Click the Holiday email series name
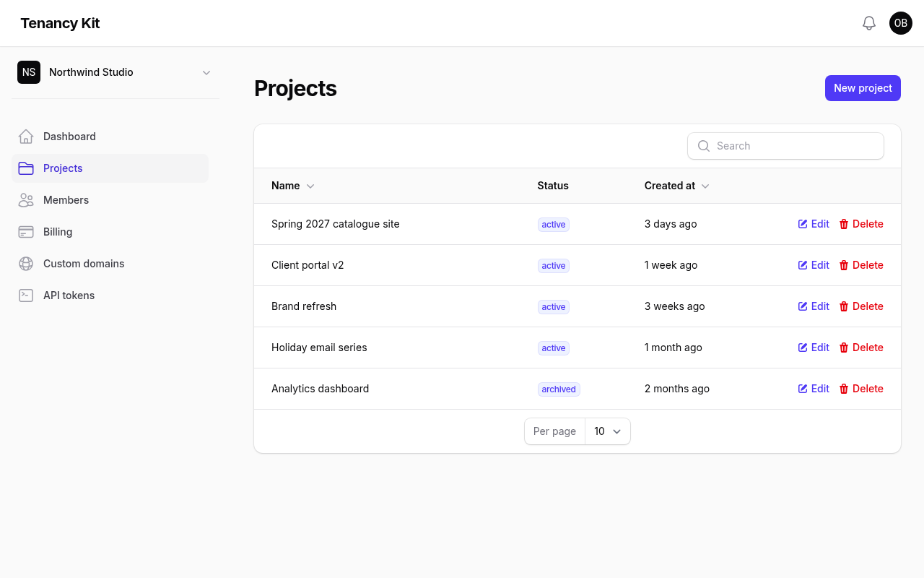924x578 pixels. click(319, 348)
